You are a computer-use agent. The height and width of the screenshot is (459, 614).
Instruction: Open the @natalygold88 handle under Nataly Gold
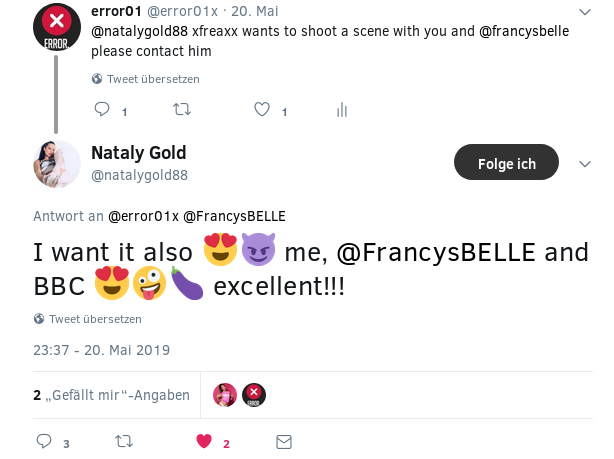tap(139, 176)
